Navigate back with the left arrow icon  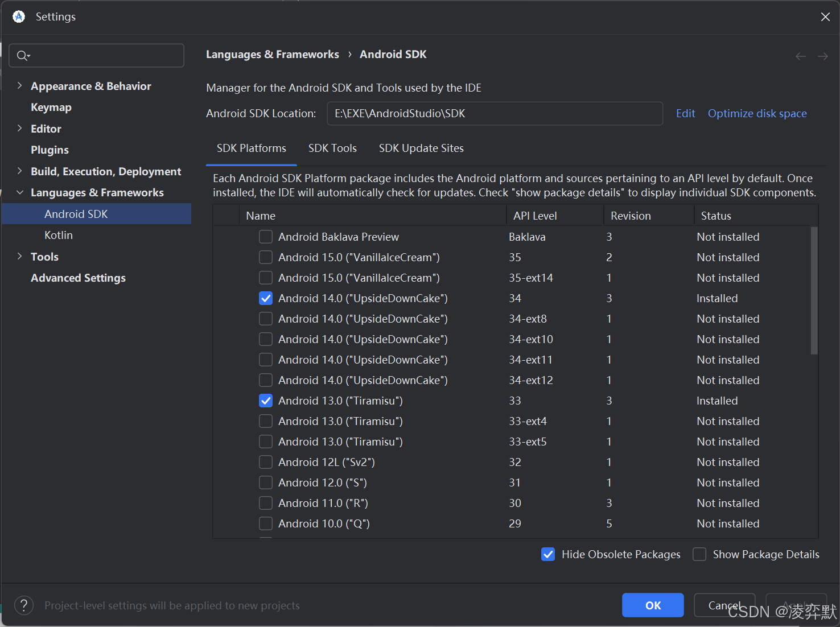[x=801, y=56]
